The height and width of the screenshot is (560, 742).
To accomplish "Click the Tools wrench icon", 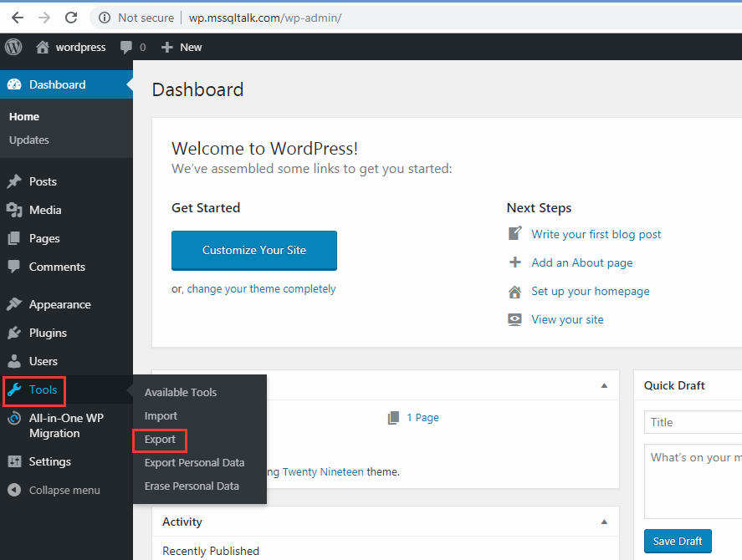I will click(14, 389).
